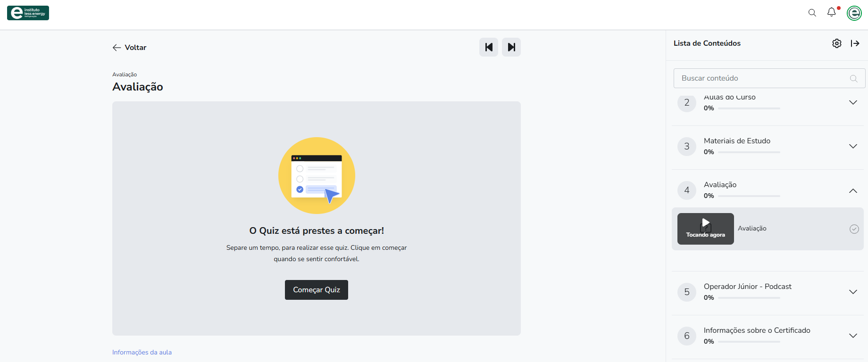Click the search icon in Buscar conteúdo

[853, 78]
